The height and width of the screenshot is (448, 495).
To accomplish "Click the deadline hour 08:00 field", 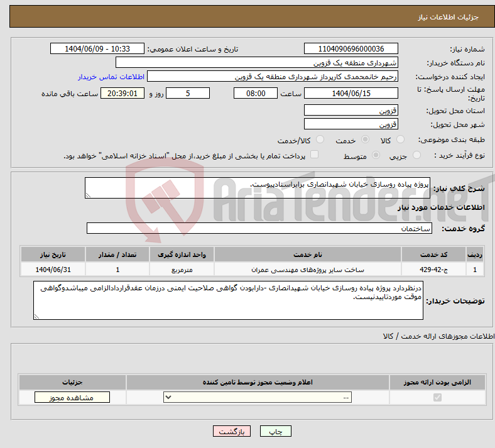I will pos(256,93).
